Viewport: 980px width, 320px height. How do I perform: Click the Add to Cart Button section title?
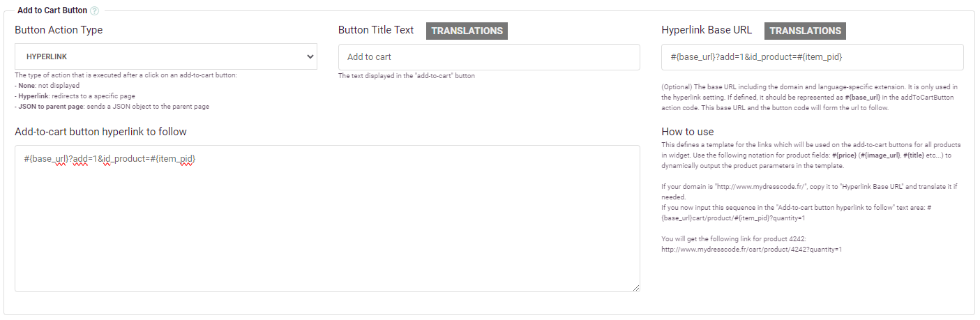point(52,10)
